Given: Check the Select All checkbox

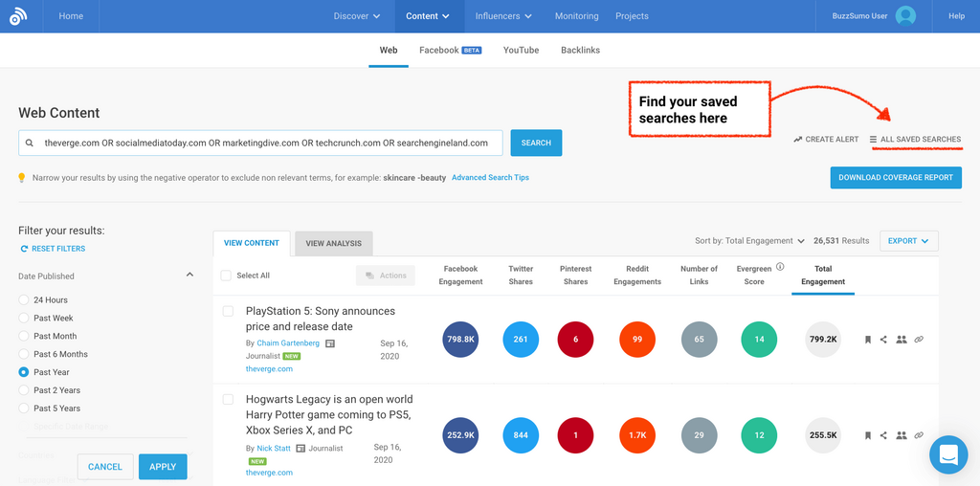Looking at the screenshot, I should (x=226, y=276).
